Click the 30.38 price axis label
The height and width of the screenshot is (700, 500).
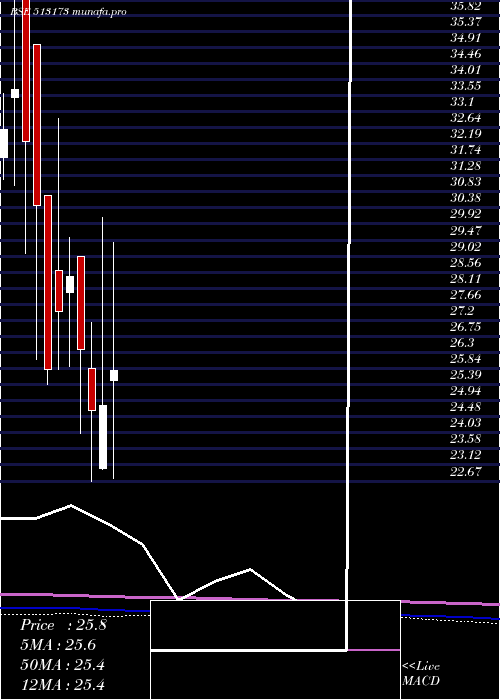pos(466,198)
